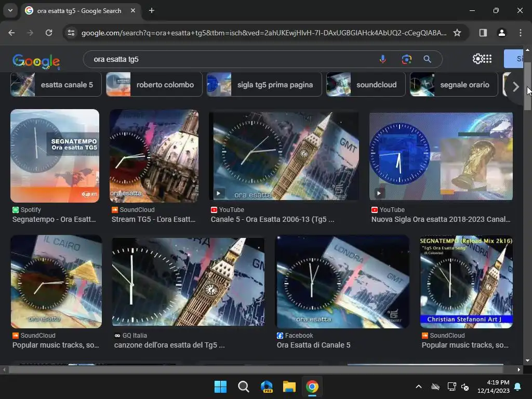Select the 'esatta canale 5' chip
The image size is (532, 399).
point(56,85)
